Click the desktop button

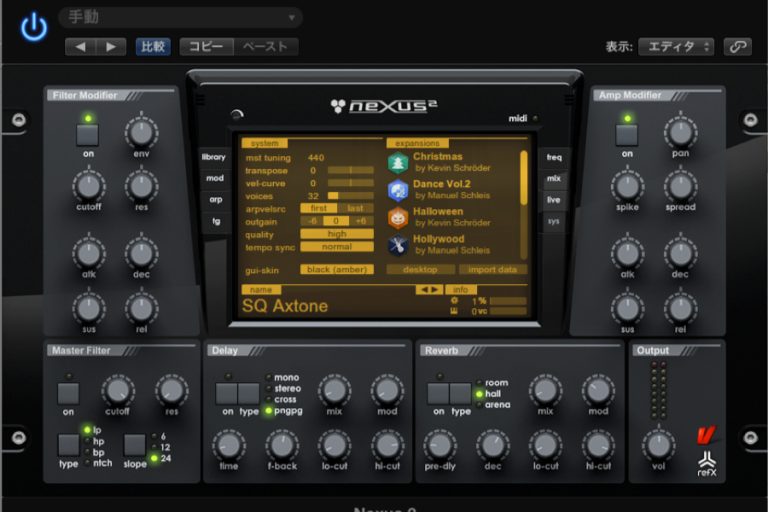click(420, 269)
